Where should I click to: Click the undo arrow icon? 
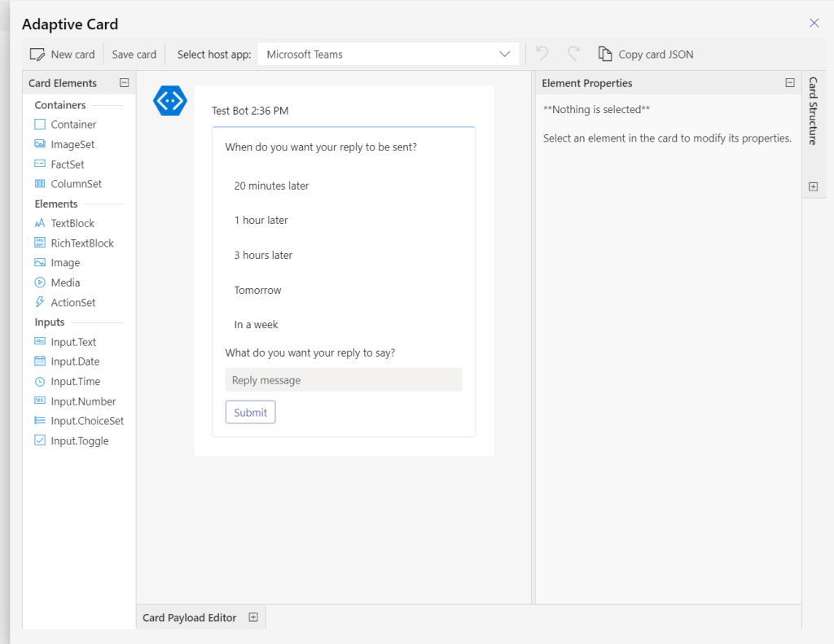pyautogui.click(x=542, y=54)
